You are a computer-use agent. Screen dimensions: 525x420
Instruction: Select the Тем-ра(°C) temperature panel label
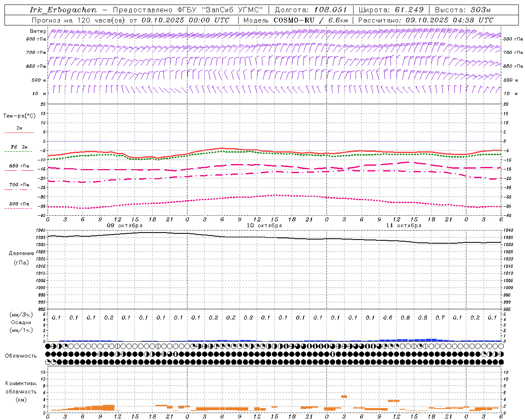pos(19,116)
